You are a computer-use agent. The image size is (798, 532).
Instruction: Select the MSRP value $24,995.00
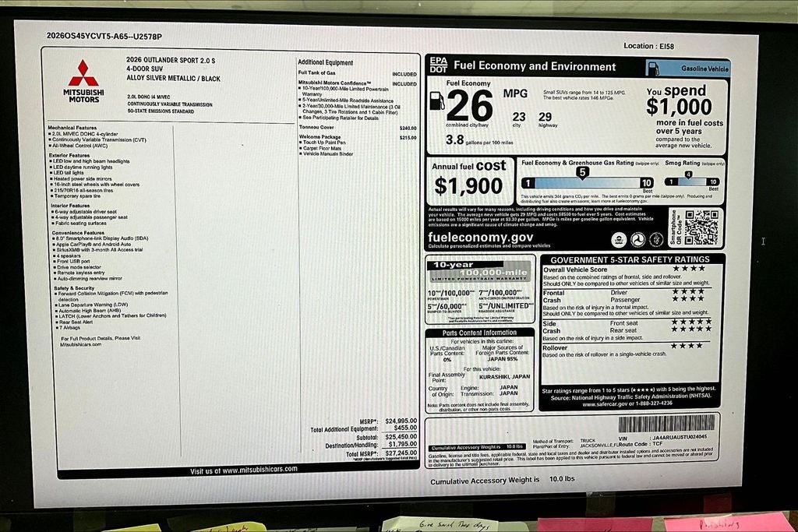tap(401, 421)
